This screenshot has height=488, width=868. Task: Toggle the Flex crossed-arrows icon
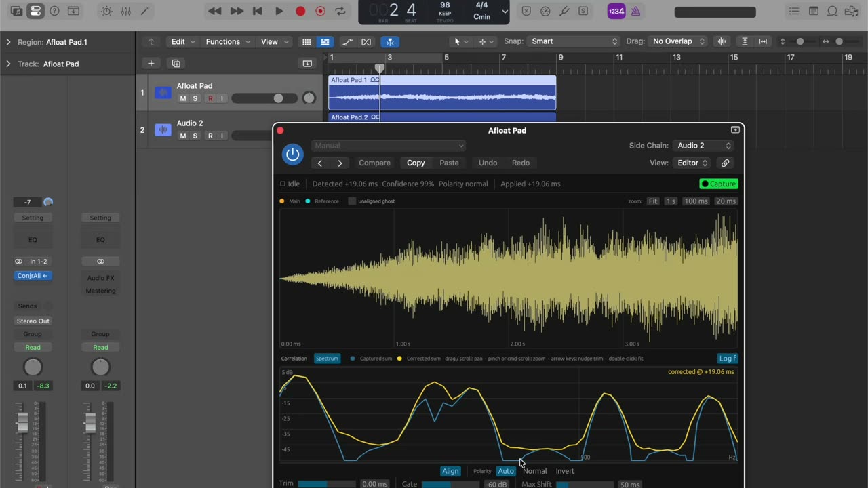click(x=366, y=41)
